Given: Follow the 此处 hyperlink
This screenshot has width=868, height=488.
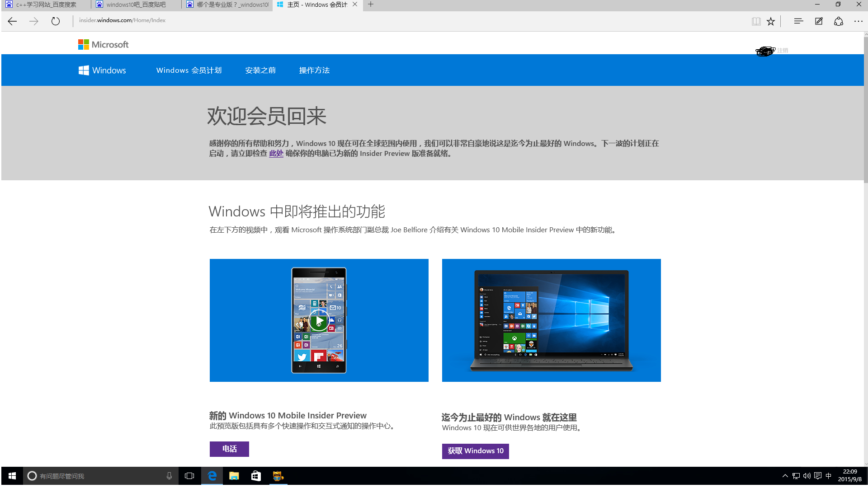Looking at the screenshot, I should point(276,154).
